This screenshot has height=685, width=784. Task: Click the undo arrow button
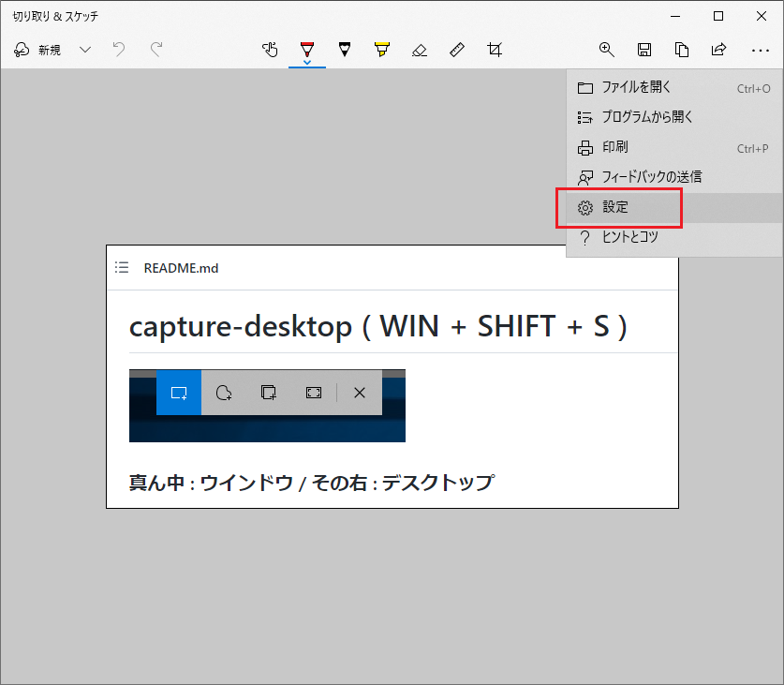pos(118,50)
